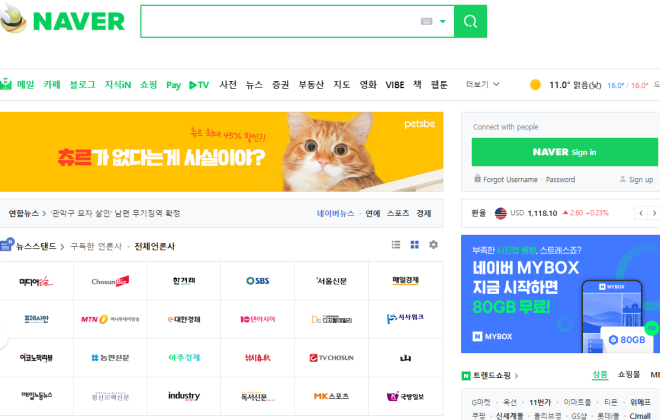Expand the 더보기 more menu
This screenshot has height=420, width=660.
click(482, 85)
